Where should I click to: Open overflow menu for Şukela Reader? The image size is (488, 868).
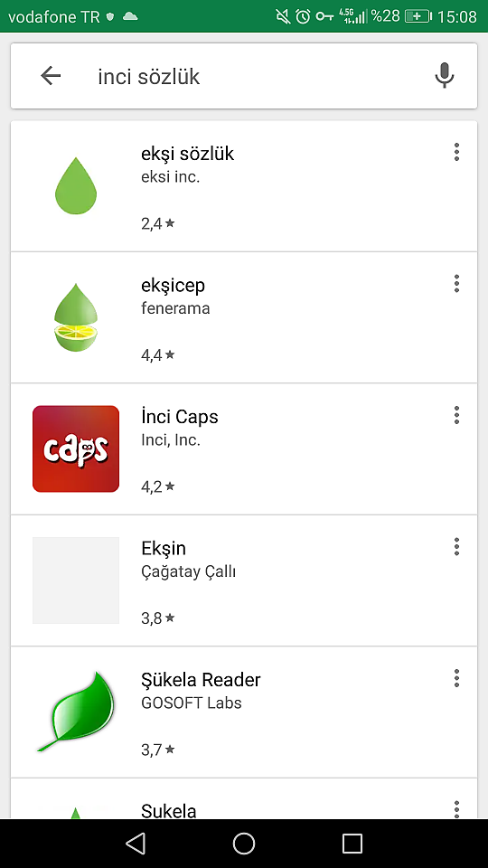click(x=456, y=677)
